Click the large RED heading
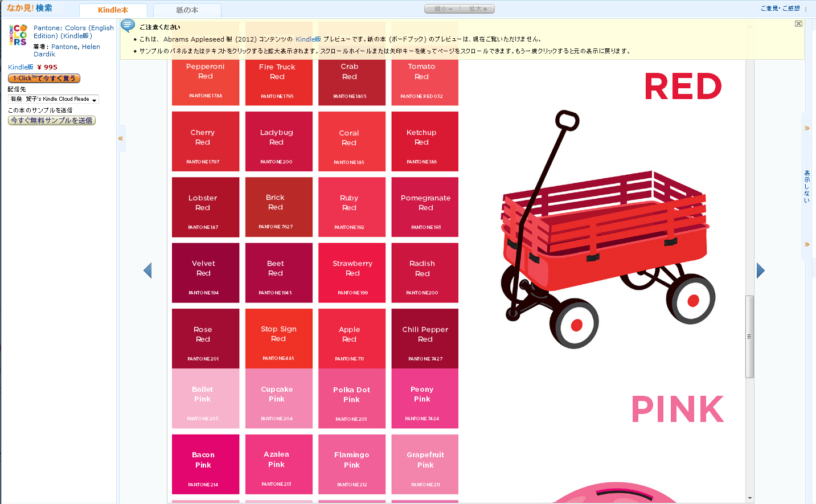This screenshot has height=504, width=816. pyautogui.click(x=683, y=87)
